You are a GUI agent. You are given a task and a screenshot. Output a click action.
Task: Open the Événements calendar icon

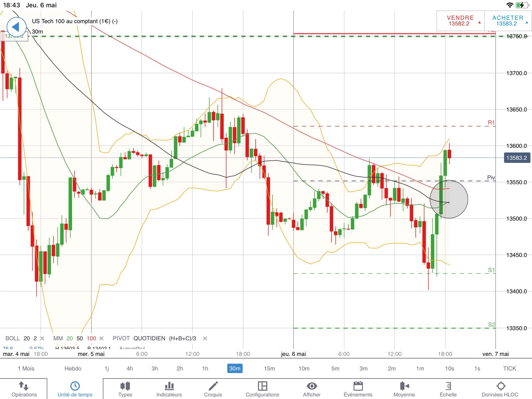[x=358, y=386]
